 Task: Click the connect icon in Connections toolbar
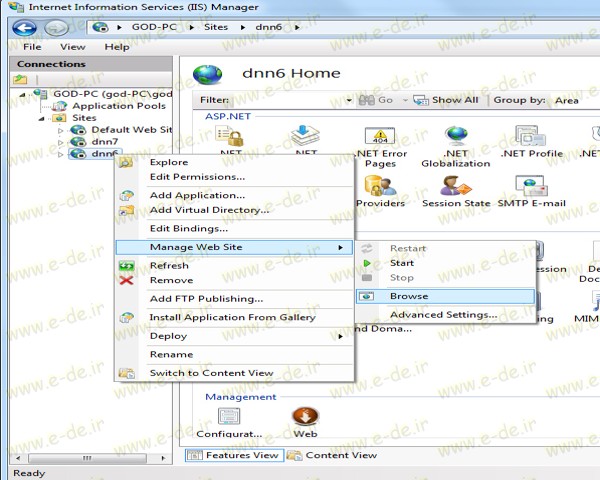(20, 79)
